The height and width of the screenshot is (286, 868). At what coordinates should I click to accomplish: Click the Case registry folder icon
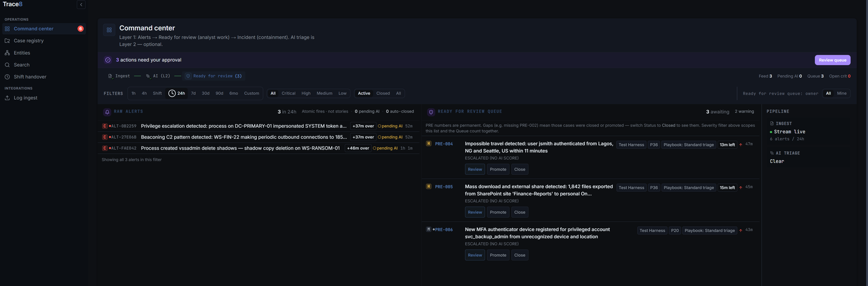(7, 41)
